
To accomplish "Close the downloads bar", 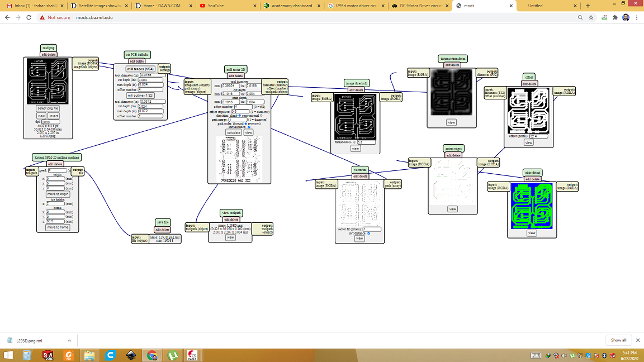I will pyautogui.click(x=637, y=340).
